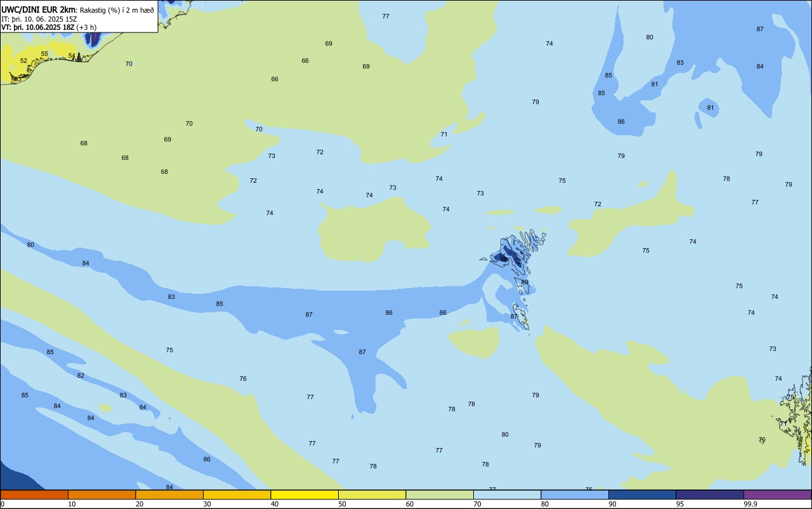
Task: Click the 0–10 dark orange legend segment
Action: pyautogui.click(x=34, y=494)
